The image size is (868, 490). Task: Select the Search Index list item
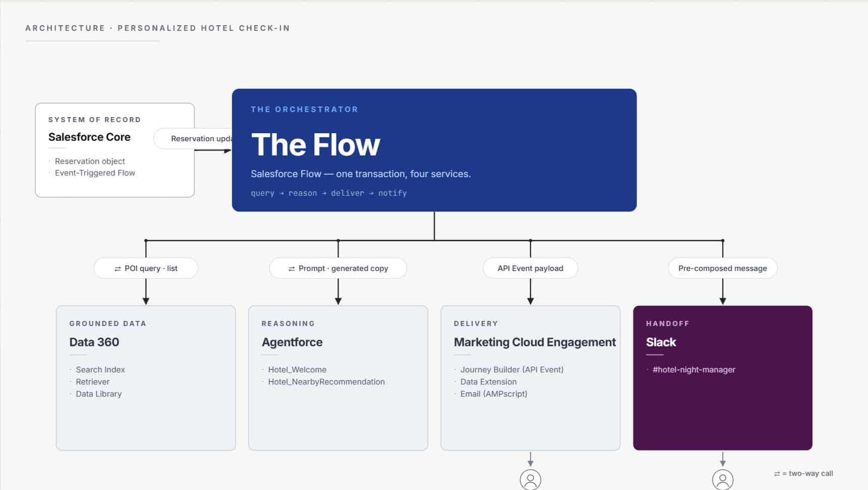click(100, 370)
